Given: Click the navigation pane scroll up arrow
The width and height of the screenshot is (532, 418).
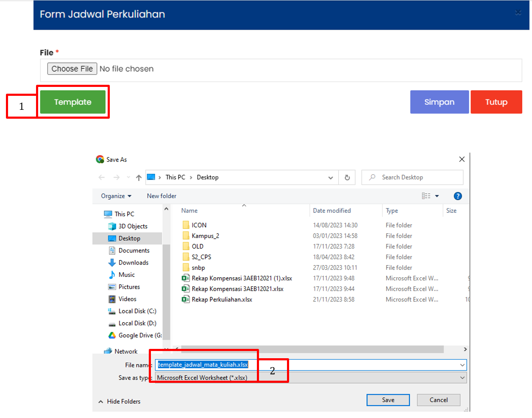Looking at the screenshot, I should [166, 209].
